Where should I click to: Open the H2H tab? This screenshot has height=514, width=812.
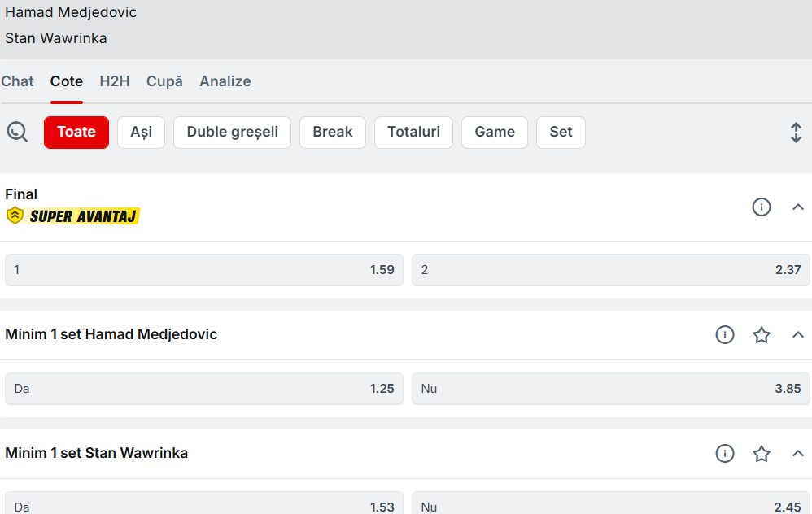coord(115,81)
